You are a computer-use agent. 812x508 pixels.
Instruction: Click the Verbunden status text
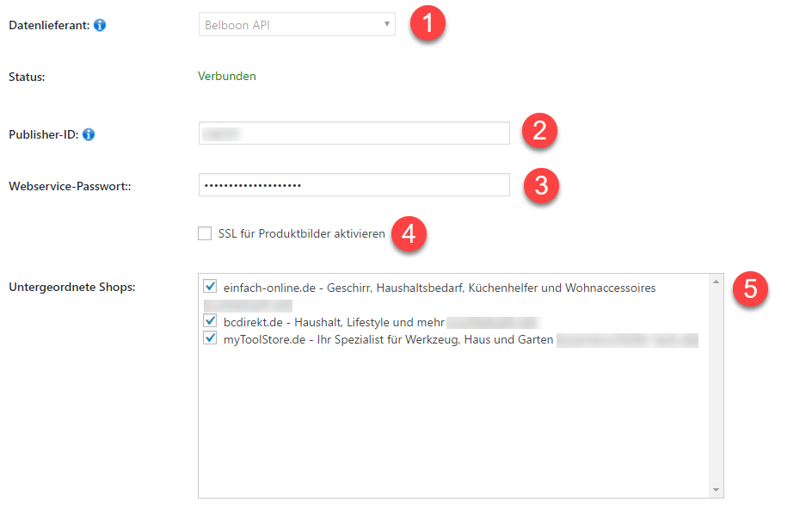tap(227, 76)
